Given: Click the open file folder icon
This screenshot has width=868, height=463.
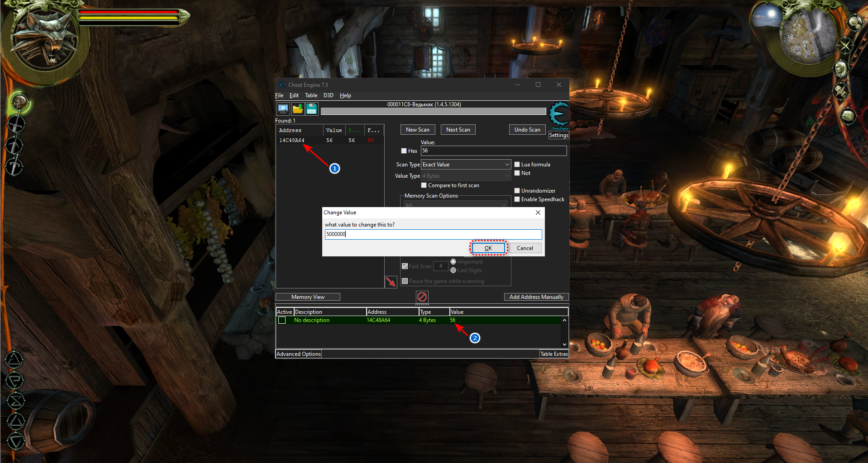Looking at the screenshot, I should (x=298, y=109).
